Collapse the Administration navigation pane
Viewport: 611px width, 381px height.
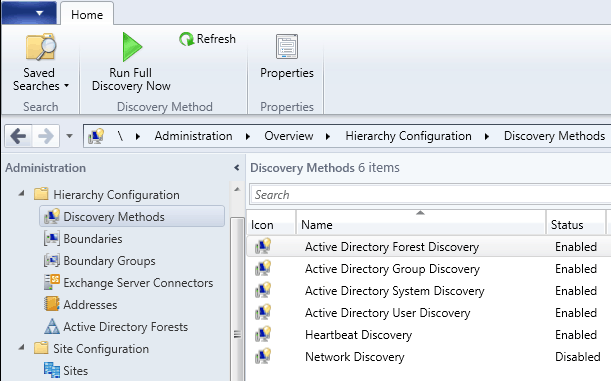click(237, 168)
